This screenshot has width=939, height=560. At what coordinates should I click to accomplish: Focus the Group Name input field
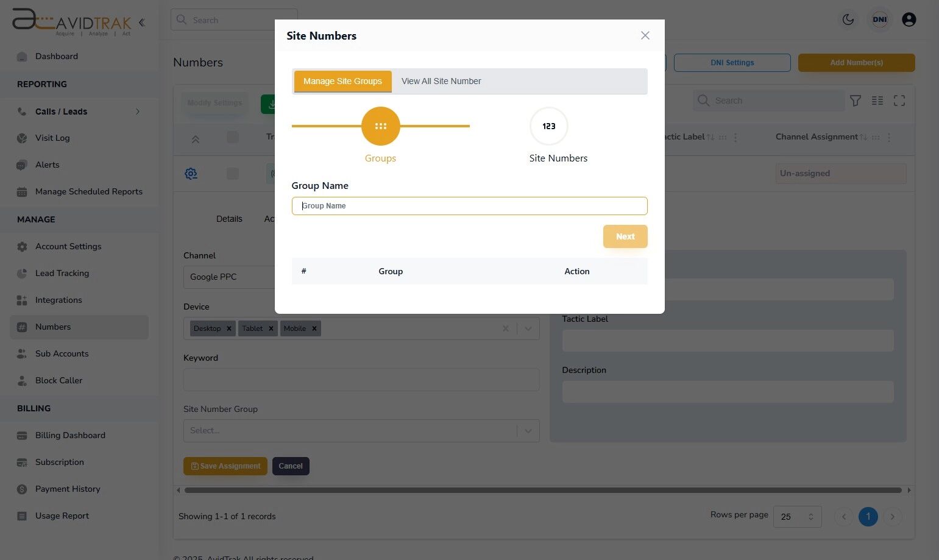pyautogui.click(x=469, y=206)
